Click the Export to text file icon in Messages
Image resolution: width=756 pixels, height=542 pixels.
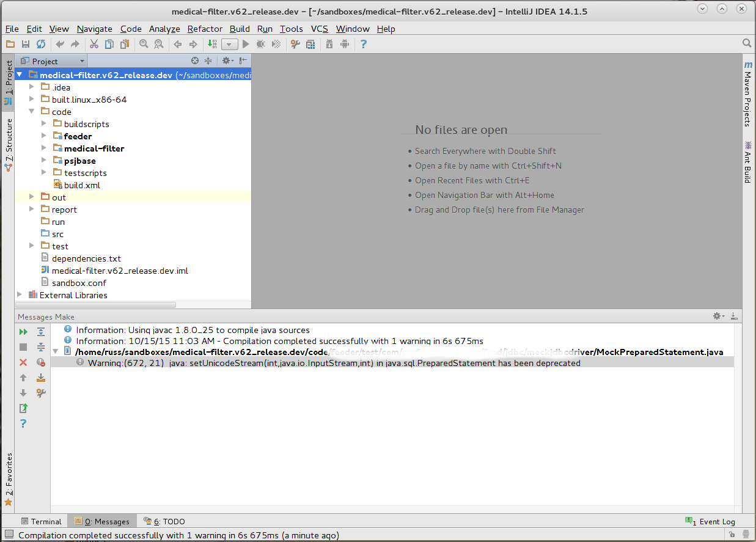[x=23, y=408]
